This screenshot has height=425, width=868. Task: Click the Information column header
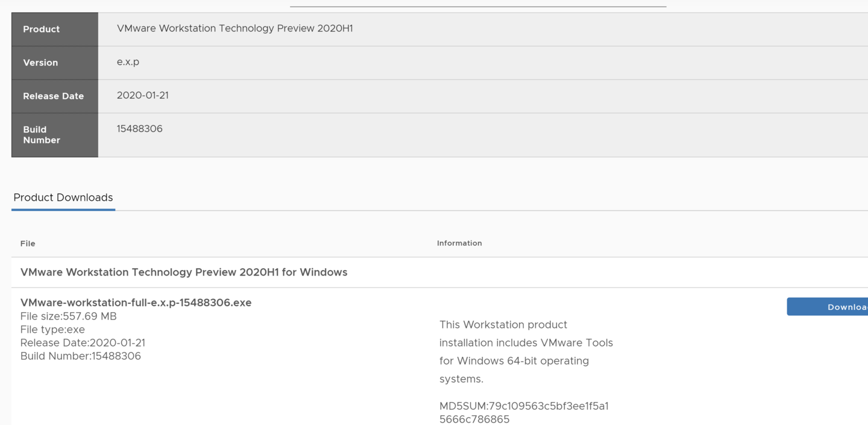[459, 244]
